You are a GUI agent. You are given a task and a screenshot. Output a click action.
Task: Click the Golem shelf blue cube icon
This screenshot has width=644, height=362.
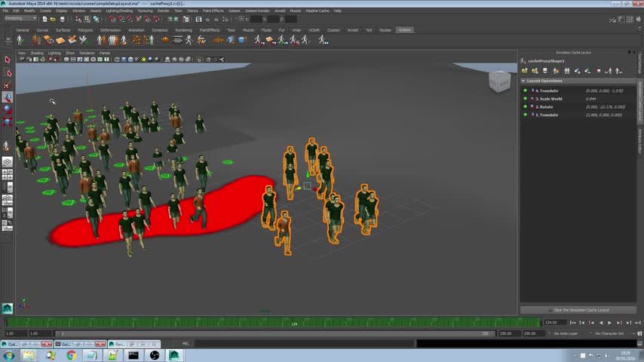pos(242,40)
